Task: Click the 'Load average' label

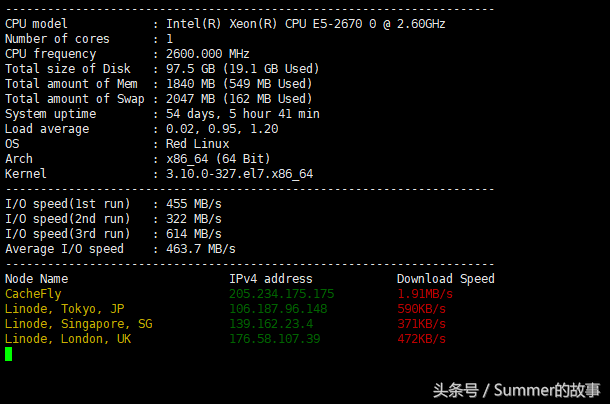Action: [47, 129]
